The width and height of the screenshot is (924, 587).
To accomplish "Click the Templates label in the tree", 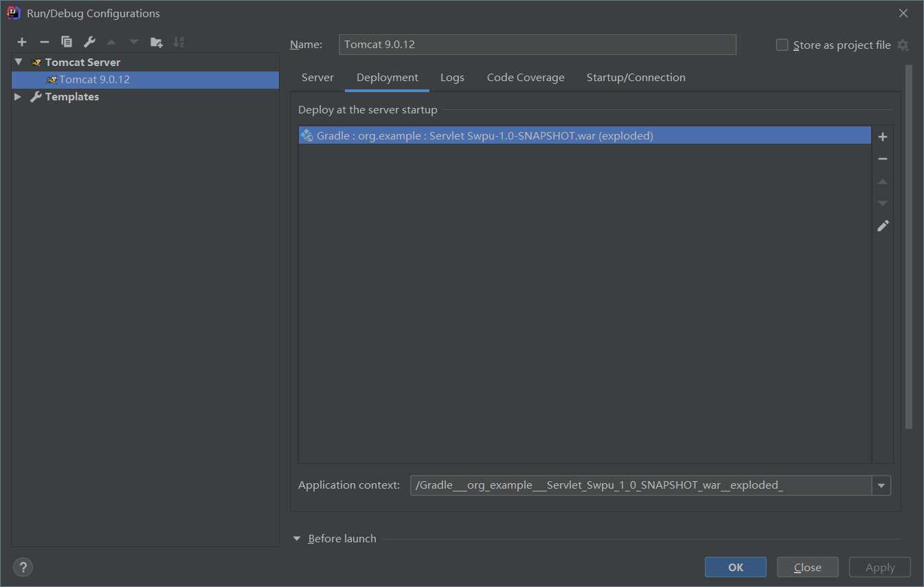I will (x=72, y=97).
